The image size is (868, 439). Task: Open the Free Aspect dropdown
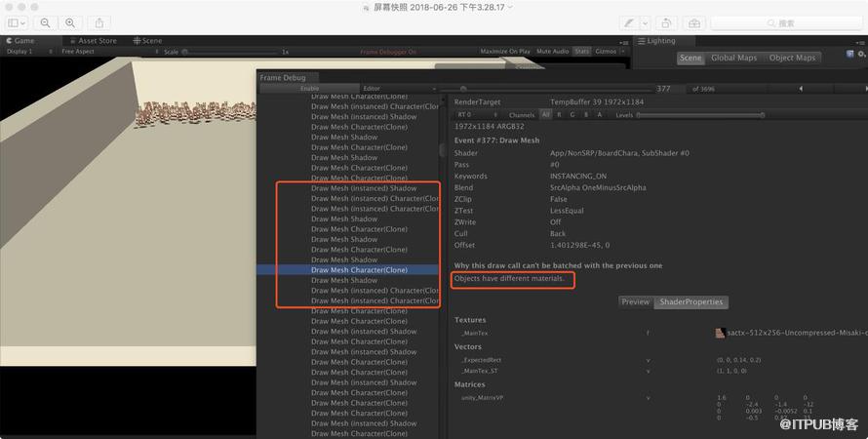pos(109,52)
